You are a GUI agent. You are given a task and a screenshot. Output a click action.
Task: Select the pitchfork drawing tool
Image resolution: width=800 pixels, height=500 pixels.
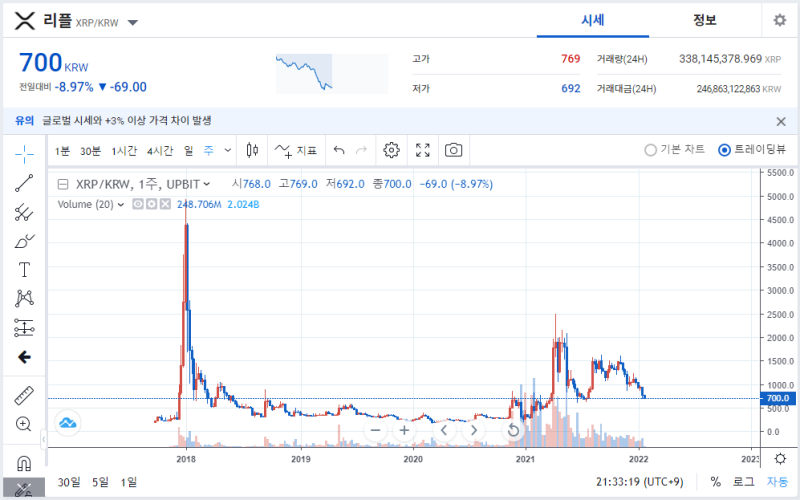click(x=24, y=212)
